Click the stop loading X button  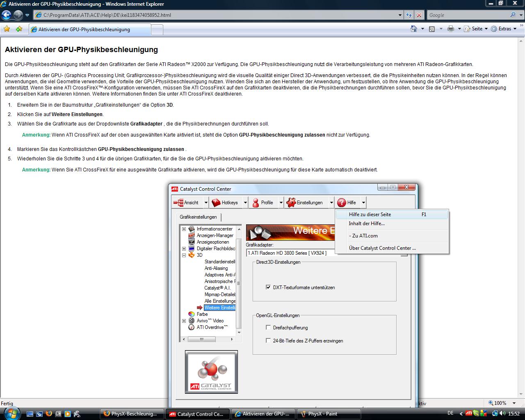click(419, 15)
